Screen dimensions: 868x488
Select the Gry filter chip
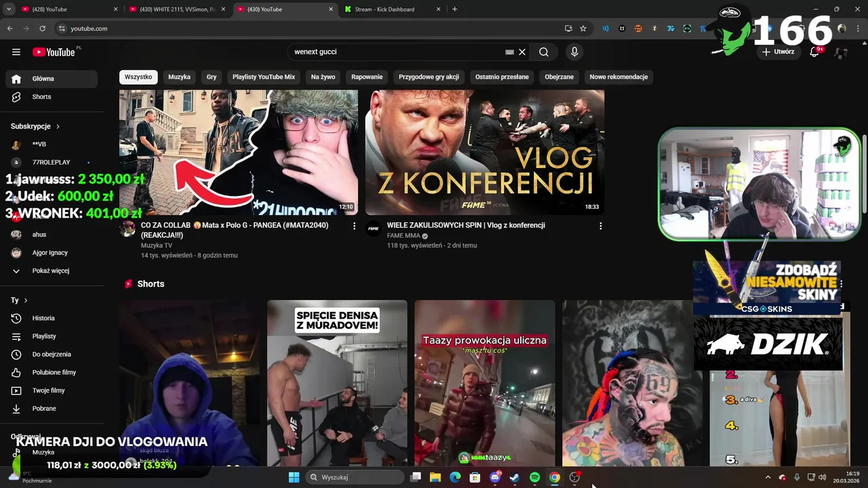coord(212,77)
